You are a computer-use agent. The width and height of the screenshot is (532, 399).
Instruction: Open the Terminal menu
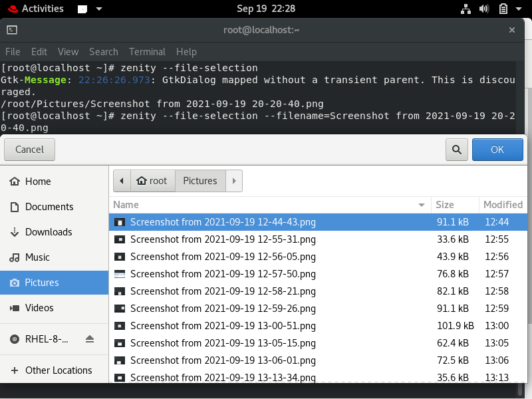pos(147,52)
